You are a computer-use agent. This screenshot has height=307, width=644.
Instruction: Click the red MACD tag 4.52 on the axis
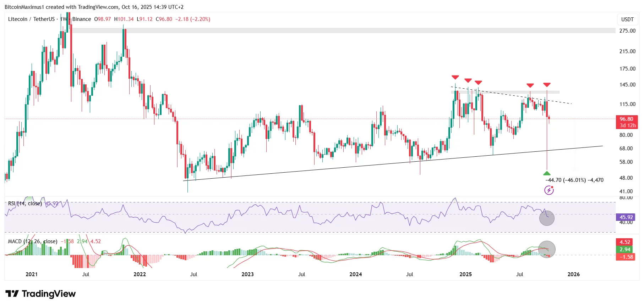[x=625, y=242]
